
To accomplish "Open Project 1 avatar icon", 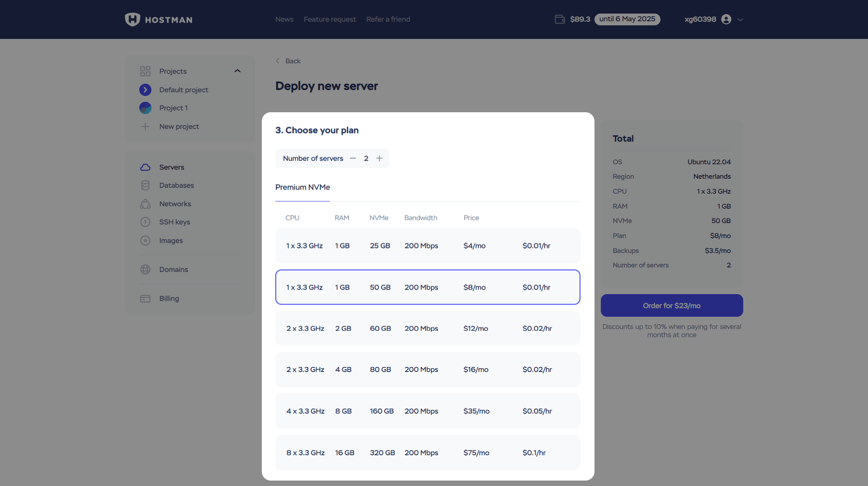I will (145, 108).
